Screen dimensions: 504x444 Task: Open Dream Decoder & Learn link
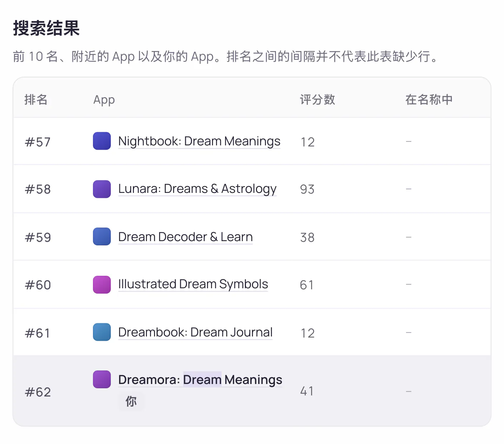click(185, 237)
